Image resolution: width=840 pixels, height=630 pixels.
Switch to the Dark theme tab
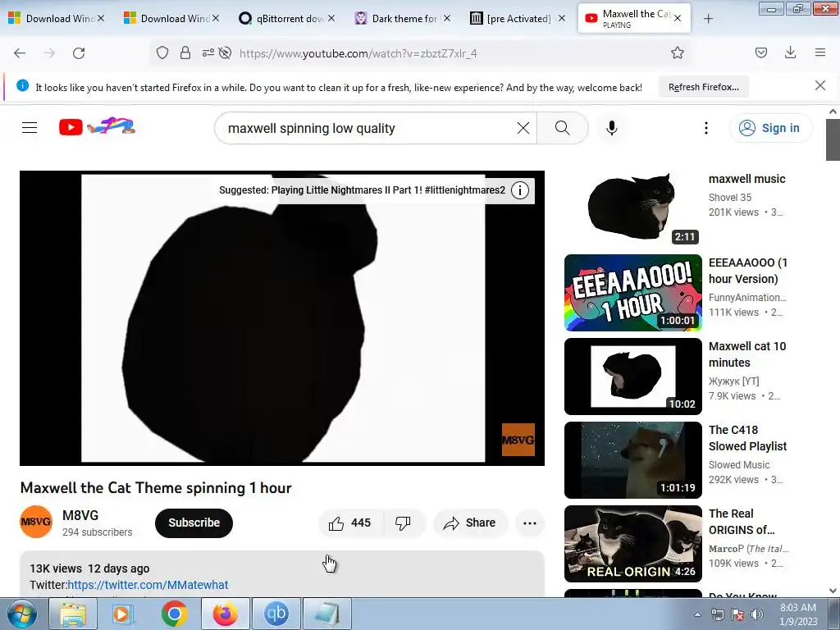(x=402, y=19)
